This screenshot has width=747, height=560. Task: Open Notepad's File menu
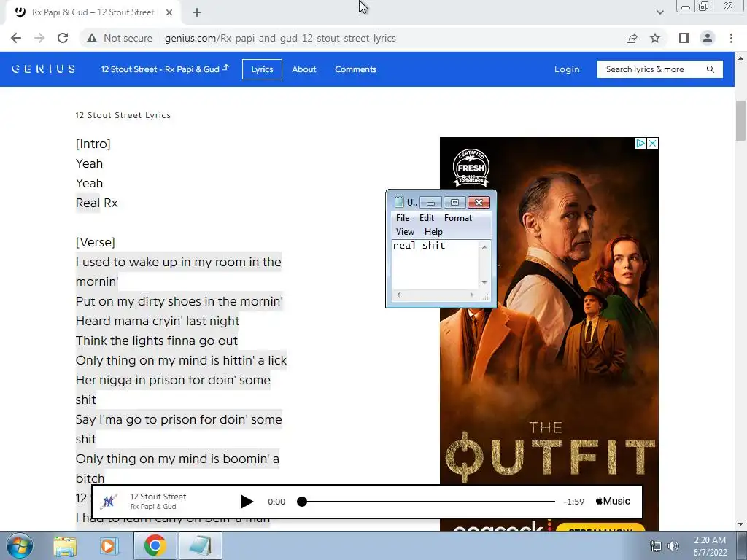point(403,217)
